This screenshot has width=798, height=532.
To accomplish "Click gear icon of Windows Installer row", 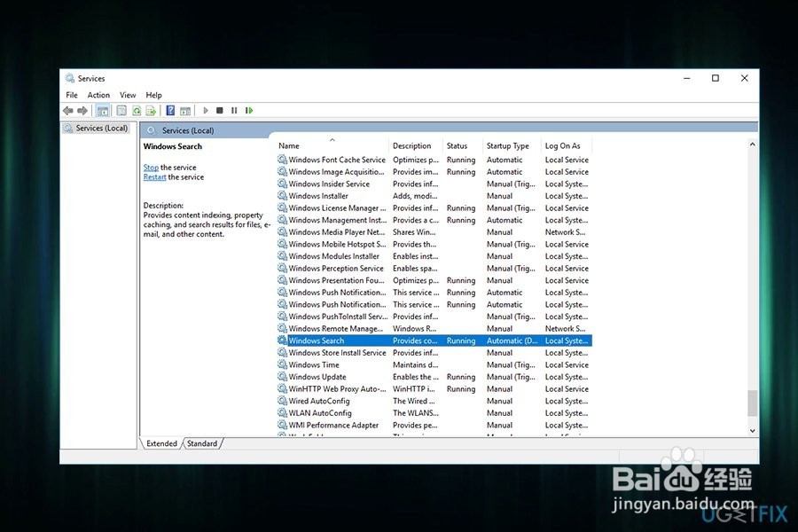I will click(283, 195).
